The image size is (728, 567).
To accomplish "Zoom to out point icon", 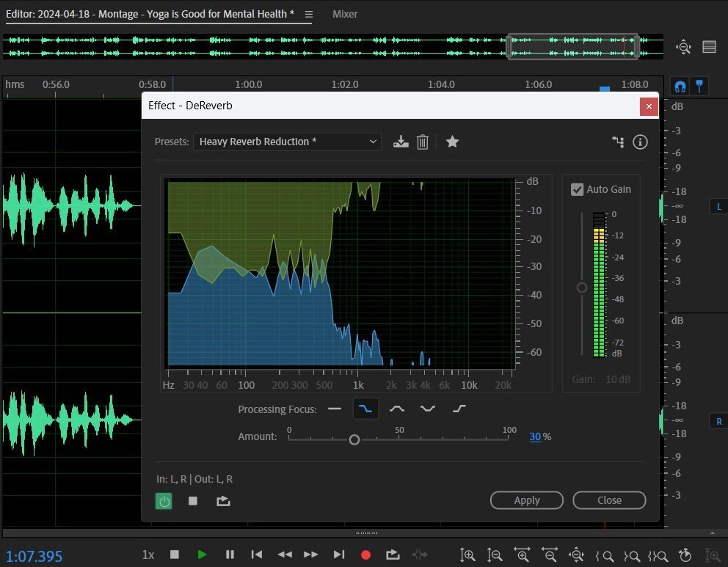I will 631,556.
